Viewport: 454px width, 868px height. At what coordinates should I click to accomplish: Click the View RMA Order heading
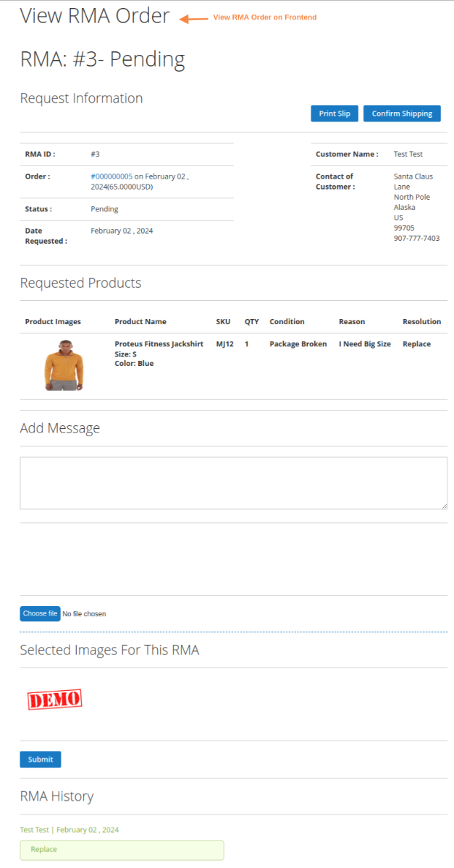95,16
